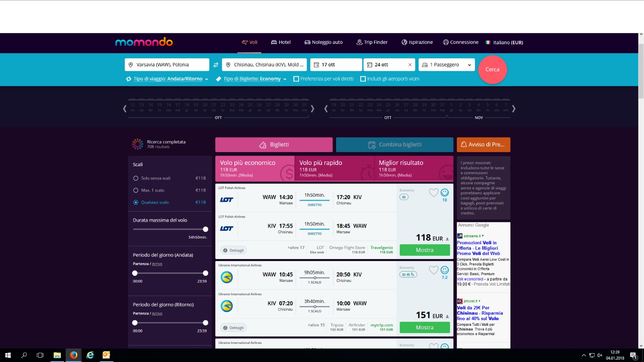Expand Dettagli for Ukraine International flight
The width and height of the screenshot is (644, 362).
233,328
